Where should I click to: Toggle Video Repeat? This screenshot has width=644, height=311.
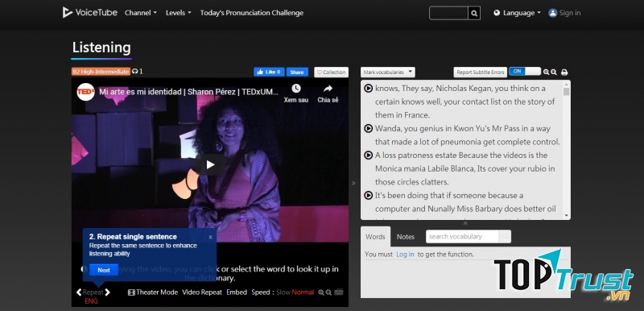tap(202, 292)
